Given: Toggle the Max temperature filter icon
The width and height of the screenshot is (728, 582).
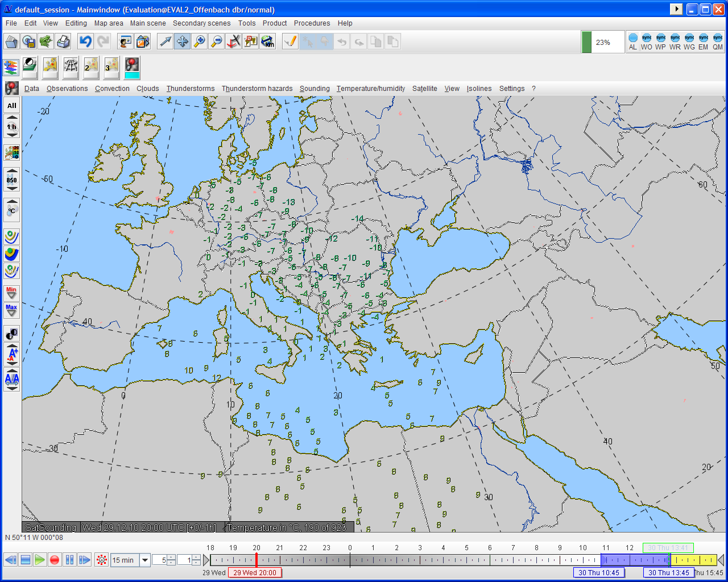Looking at the screenshot, I should pos(12,311).
